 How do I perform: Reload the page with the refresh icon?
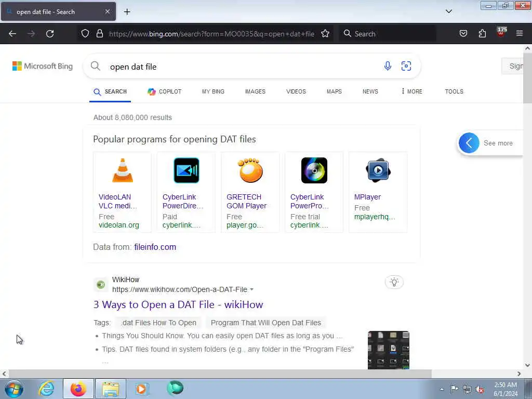[50, 34]
